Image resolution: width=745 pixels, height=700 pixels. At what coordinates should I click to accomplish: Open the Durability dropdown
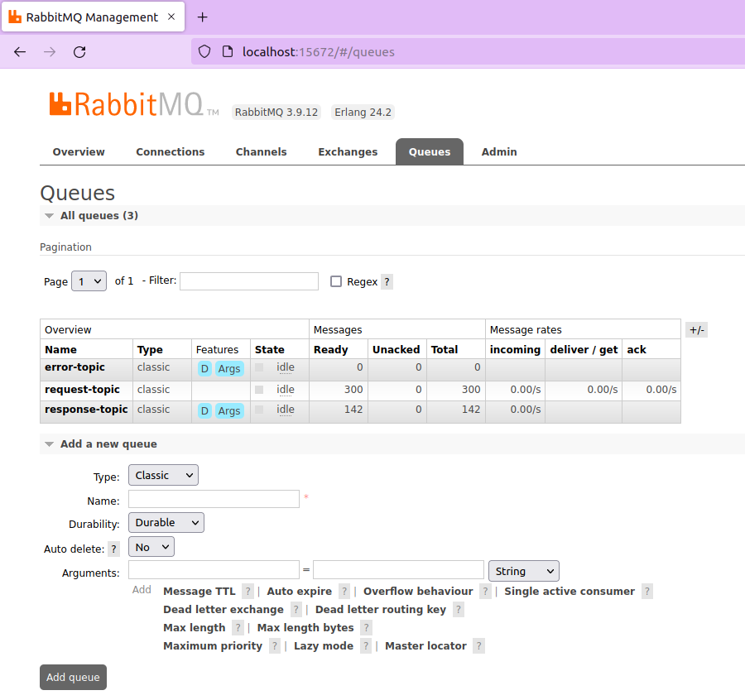(x=166, y=523)
